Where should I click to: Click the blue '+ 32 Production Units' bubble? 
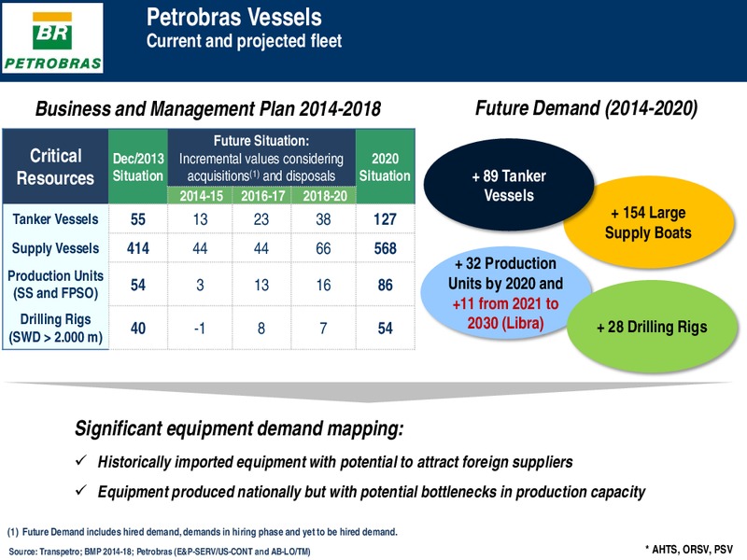click(505, 293)
